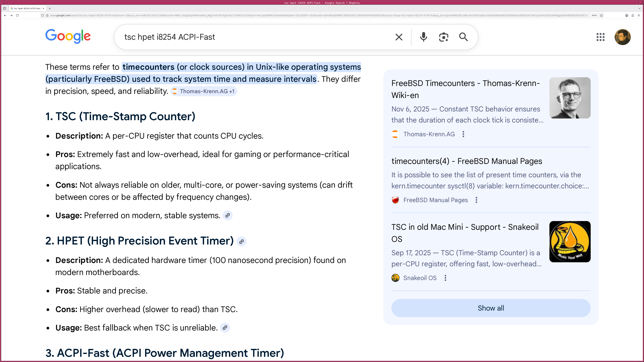Open the three-dot menu for Thomas-Krenn.AG result
The height and width of the screenshot is (362, 644).
[x=463, y=134]
